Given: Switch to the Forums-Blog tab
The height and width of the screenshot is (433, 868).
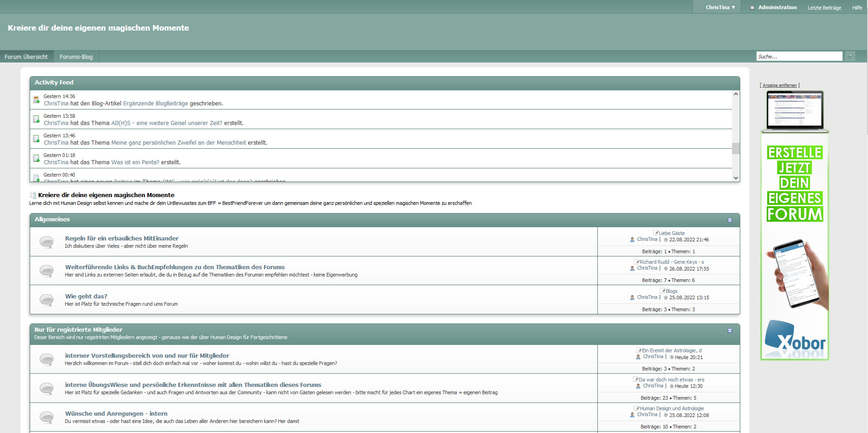Looking at the screenshot, I should pyautogui.click(x=76, y=57).
